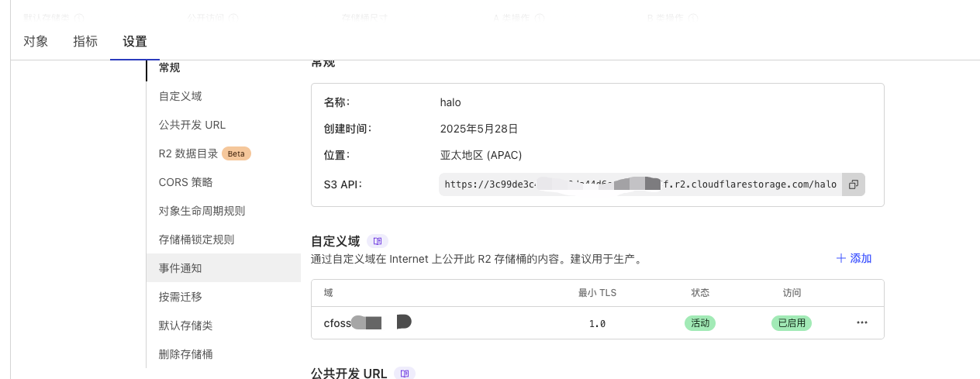Copy the S3 API URL
980x379 pixels.
pyautogui.click(x=854, y=184)
